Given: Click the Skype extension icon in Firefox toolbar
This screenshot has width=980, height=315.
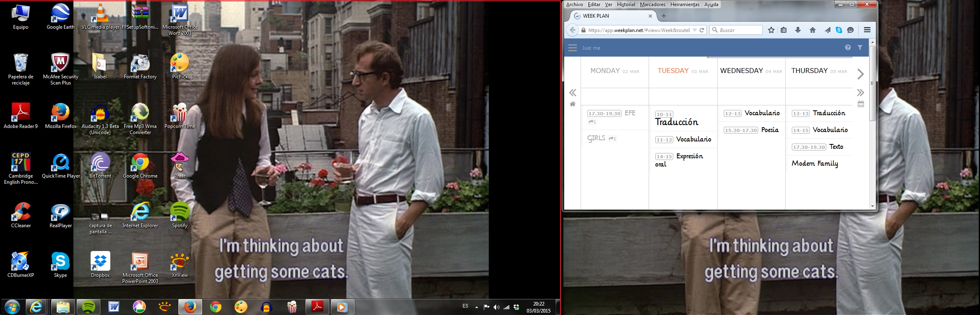Looking at the screenshot, I should pyautogui.click(x=839, y=30).
